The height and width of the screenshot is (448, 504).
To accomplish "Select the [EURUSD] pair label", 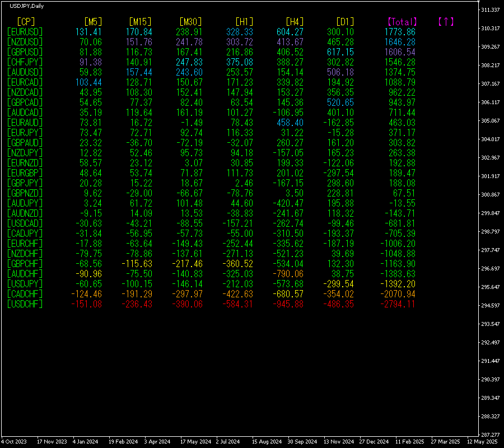I will click(x=25, y=32).
